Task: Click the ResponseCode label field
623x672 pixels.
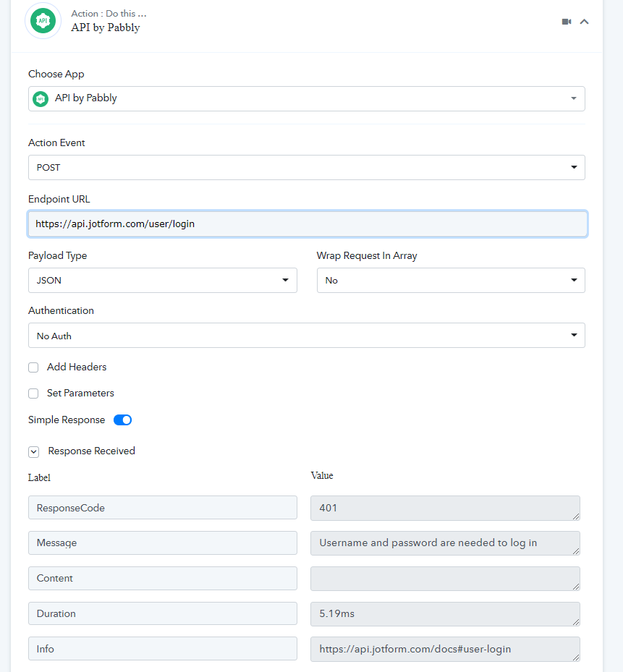Action: (x=163, y=508)
